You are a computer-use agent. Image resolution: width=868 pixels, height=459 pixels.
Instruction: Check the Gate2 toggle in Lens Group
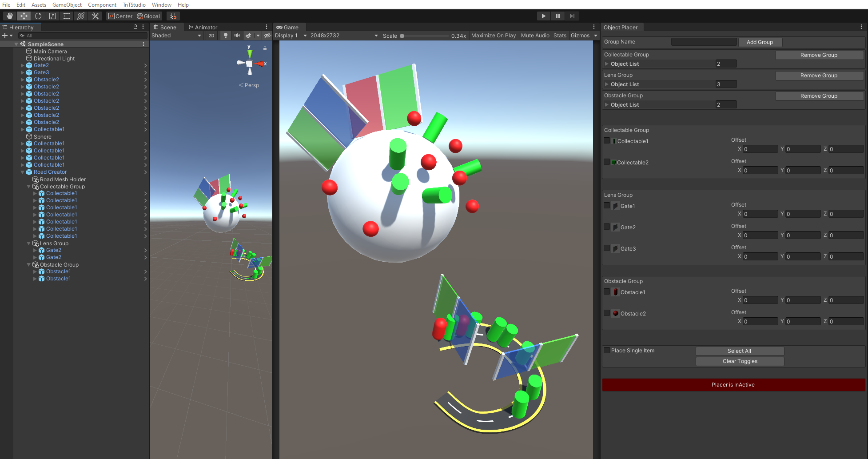point(607,227)
